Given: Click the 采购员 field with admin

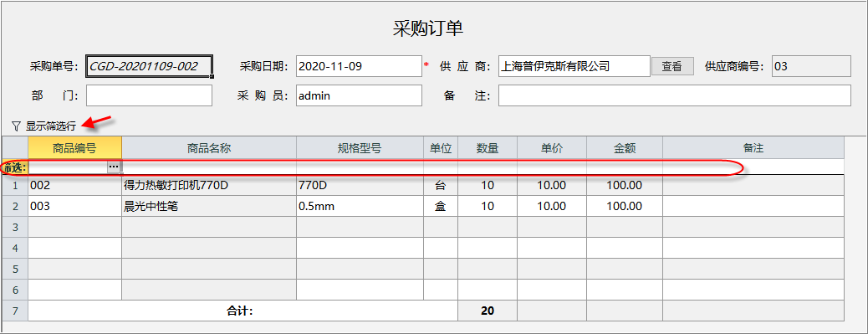Looking at the screenshot, I should [359, 95].
